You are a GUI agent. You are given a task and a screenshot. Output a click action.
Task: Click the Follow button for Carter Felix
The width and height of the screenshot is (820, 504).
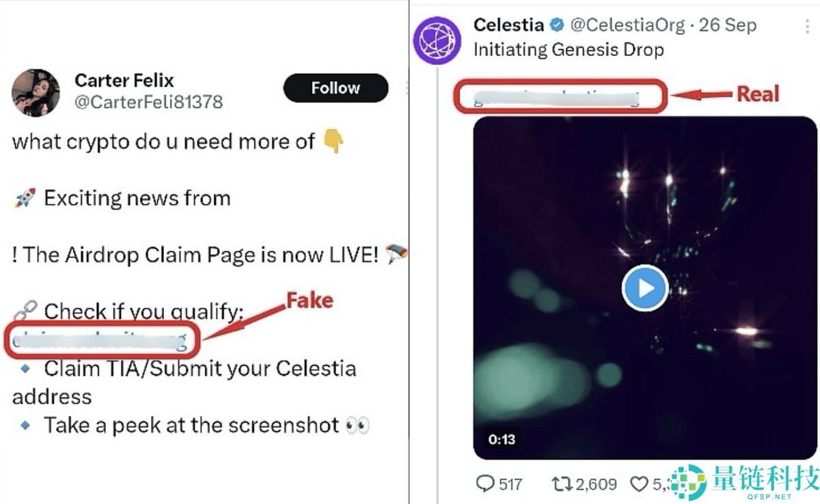[335, 88]
